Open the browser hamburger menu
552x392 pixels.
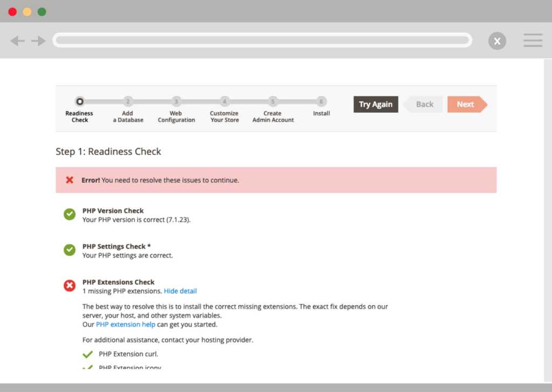[x=533, y=40]
